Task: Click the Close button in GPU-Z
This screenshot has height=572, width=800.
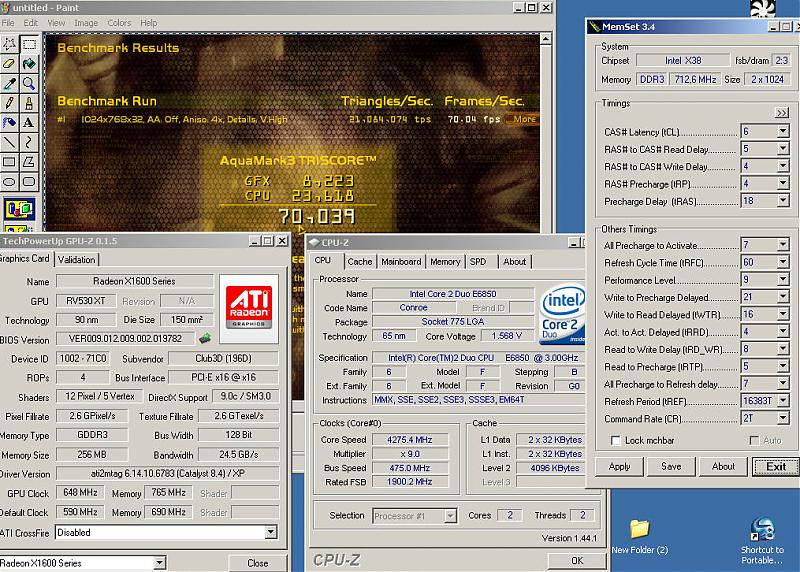Action: 258,563
